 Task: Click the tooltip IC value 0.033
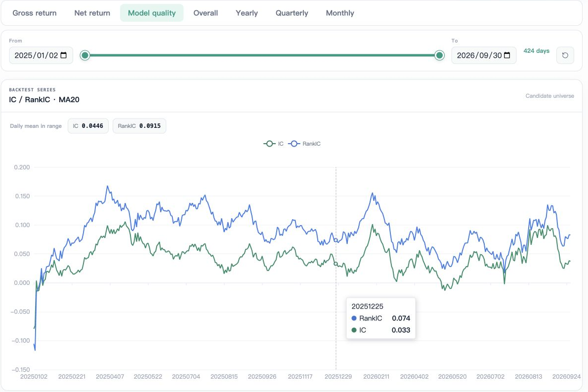point(401,330)
